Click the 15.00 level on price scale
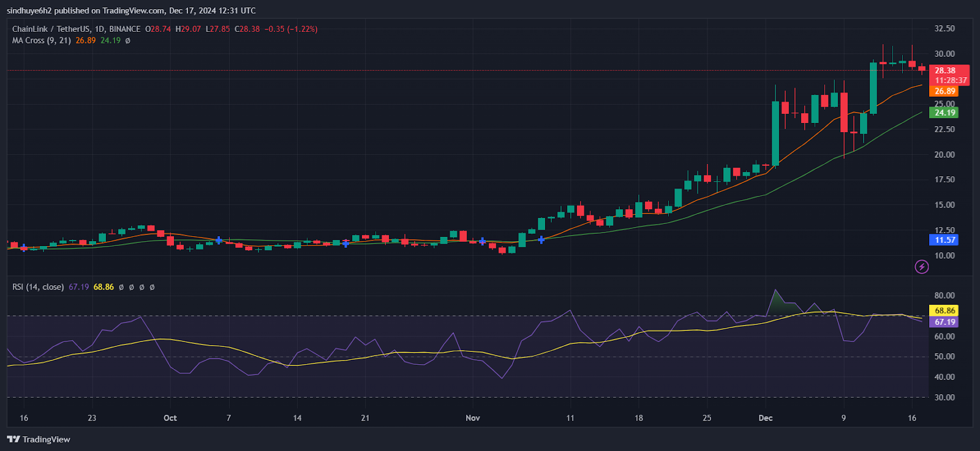 [x=944, y=205]
